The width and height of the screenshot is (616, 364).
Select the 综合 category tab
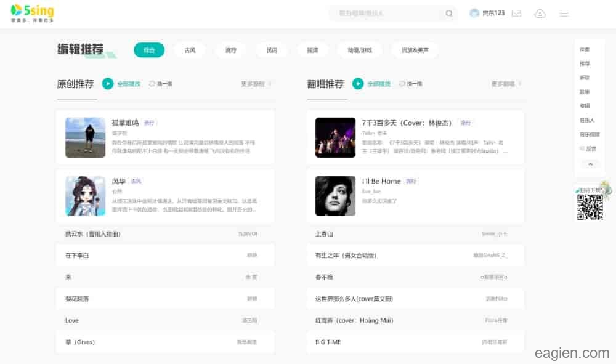pyautogui.click(x=149, y=51)
